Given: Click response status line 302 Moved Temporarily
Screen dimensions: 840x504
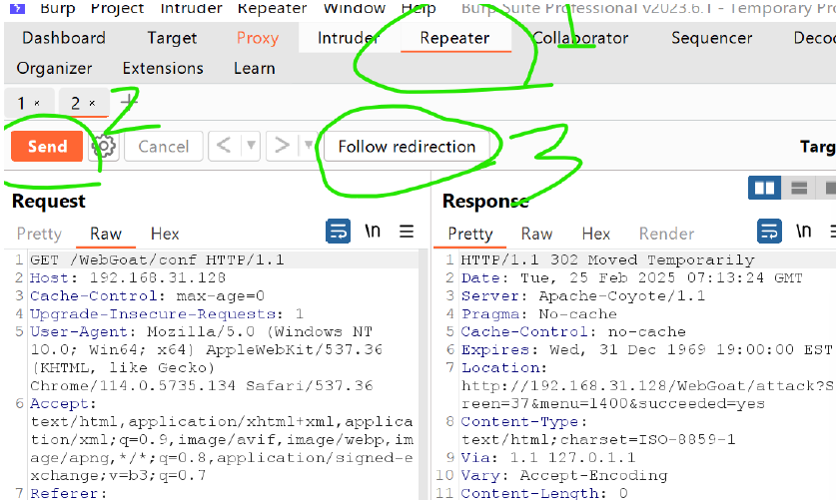Looking at the screenshot, I should point(607,260).
